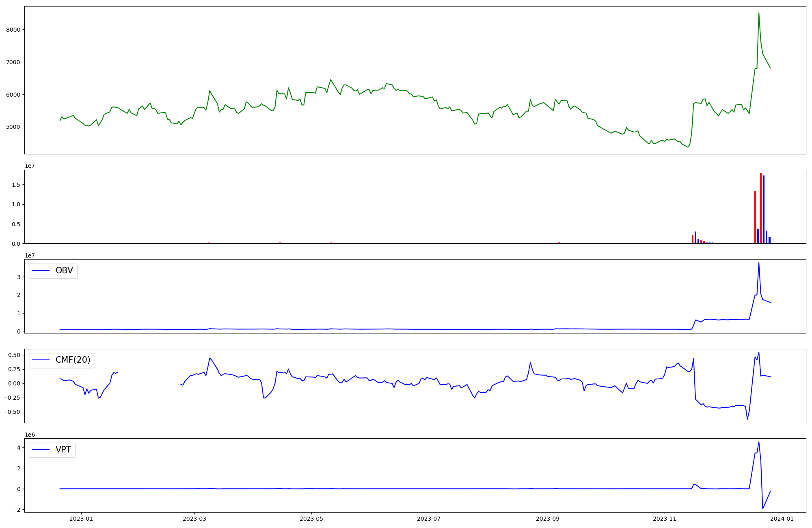812x528 pixels.
Task: Click the 8000 tick on price axis
Action: (x=13, y=30)
